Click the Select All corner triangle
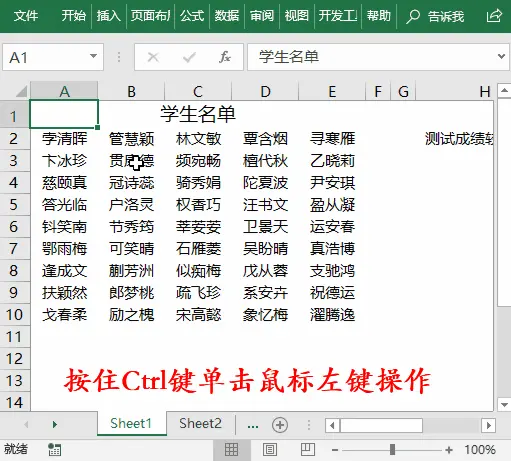Screen dimensions: 511x461 (22, 91)
